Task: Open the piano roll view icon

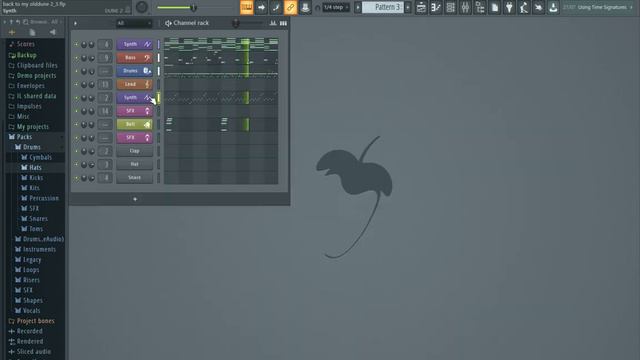Action: [436, 7]
